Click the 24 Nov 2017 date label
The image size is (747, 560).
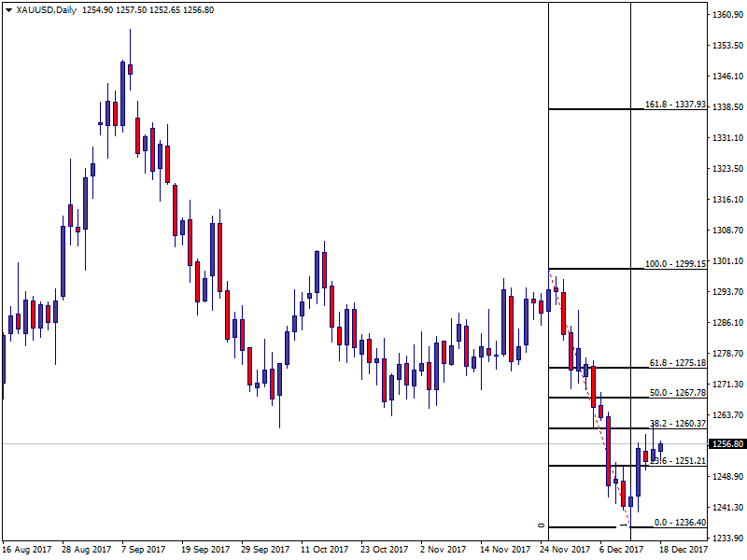(566, 550)
